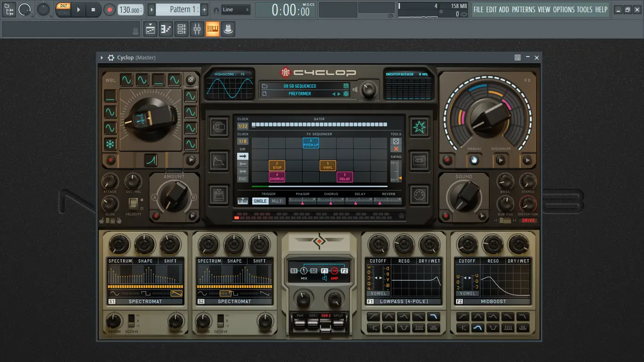This screenshot has width=644, height=362.
Task: Open the F1 LOWPASS (4-POLE) type selector
Action: pyautogui.click(x=404, y=301)
